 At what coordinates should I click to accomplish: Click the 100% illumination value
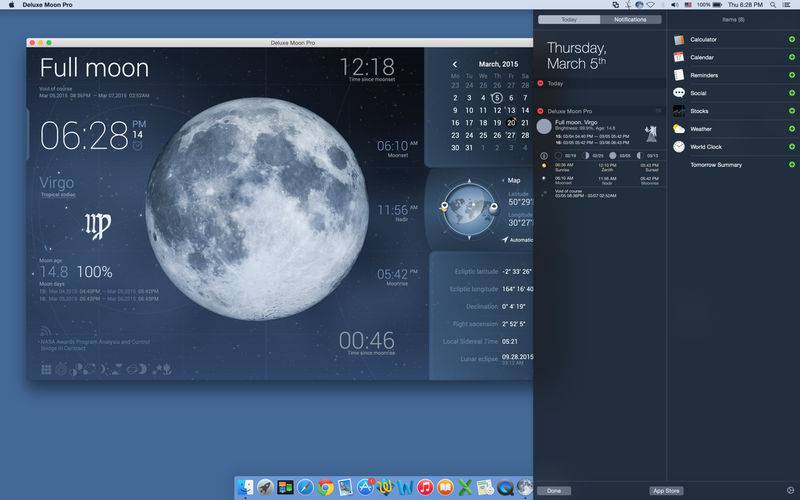94,272
